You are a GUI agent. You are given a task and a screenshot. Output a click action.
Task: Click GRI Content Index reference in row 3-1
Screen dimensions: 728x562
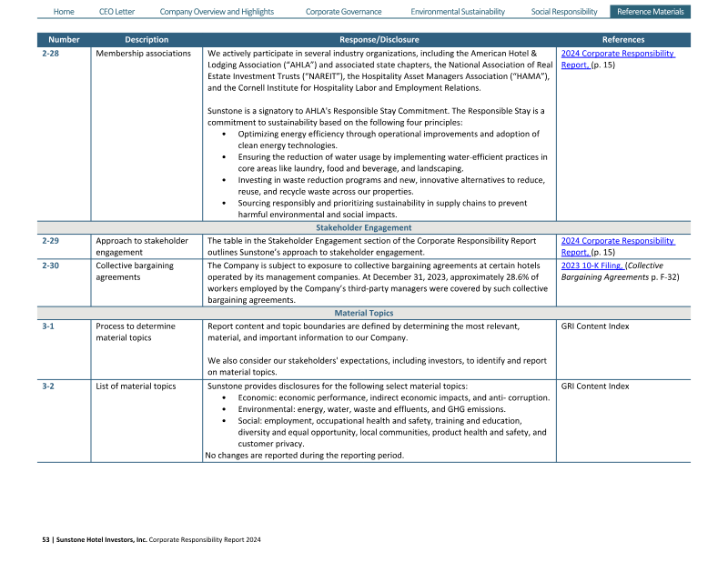[x=595, y=326]
